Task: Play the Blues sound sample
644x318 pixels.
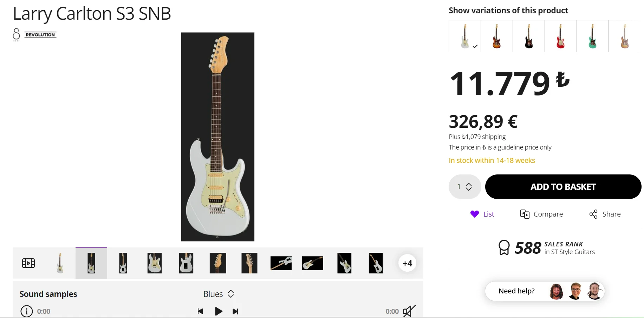Action: [218, 311]
